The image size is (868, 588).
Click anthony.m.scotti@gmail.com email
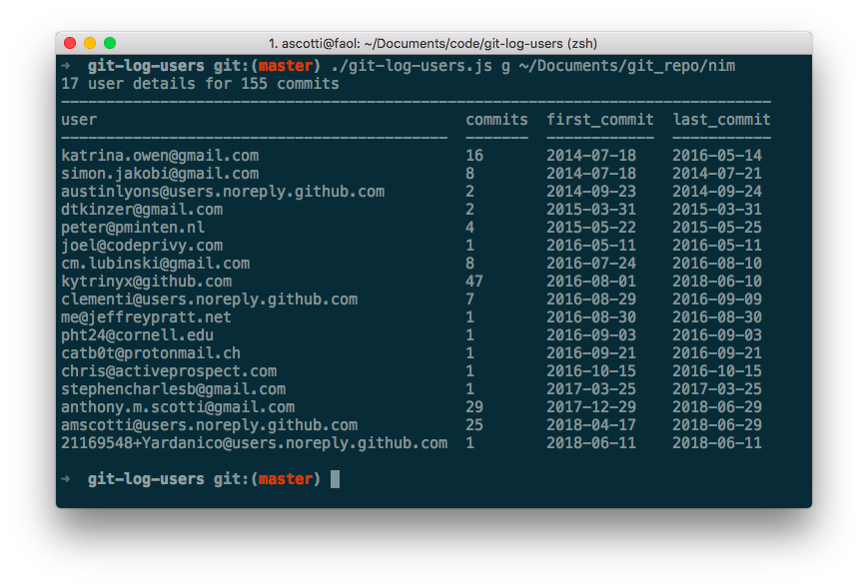[x=178, y=407]
